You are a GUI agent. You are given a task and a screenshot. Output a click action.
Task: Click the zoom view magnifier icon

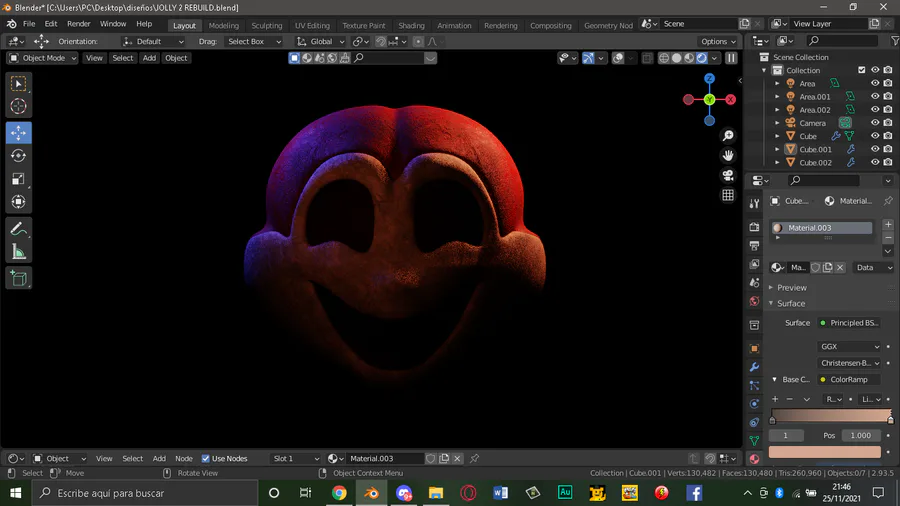(x=728, y=136)
